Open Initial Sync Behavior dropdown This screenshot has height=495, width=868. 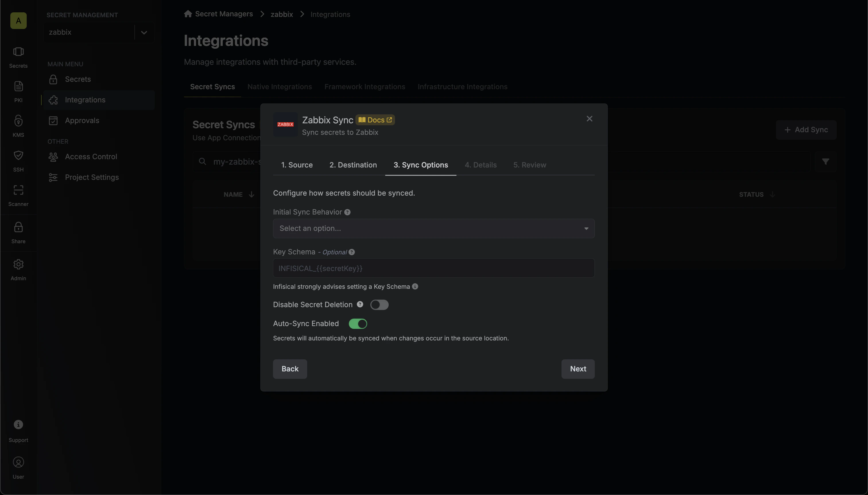coord(433,229)
